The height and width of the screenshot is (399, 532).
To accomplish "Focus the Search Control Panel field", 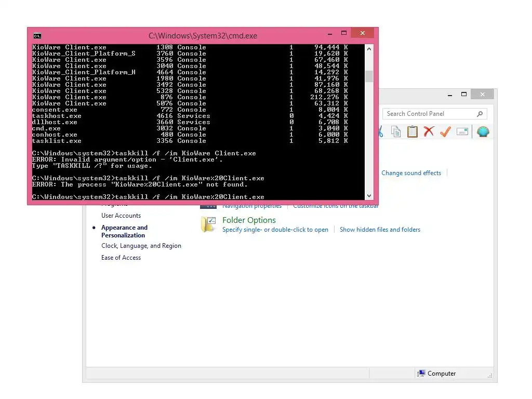I will (x=435, y=114).
